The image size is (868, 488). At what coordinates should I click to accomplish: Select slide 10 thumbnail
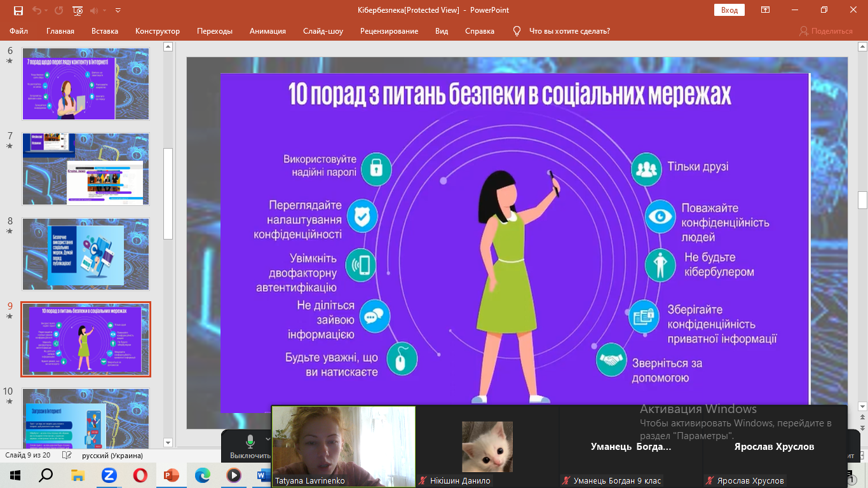pos(86,419)
